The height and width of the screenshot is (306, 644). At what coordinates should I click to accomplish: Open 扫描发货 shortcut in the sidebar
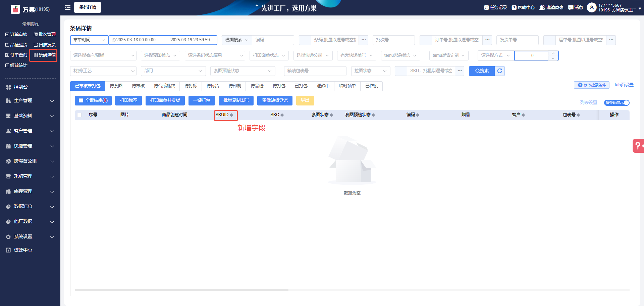pos(45,45)
